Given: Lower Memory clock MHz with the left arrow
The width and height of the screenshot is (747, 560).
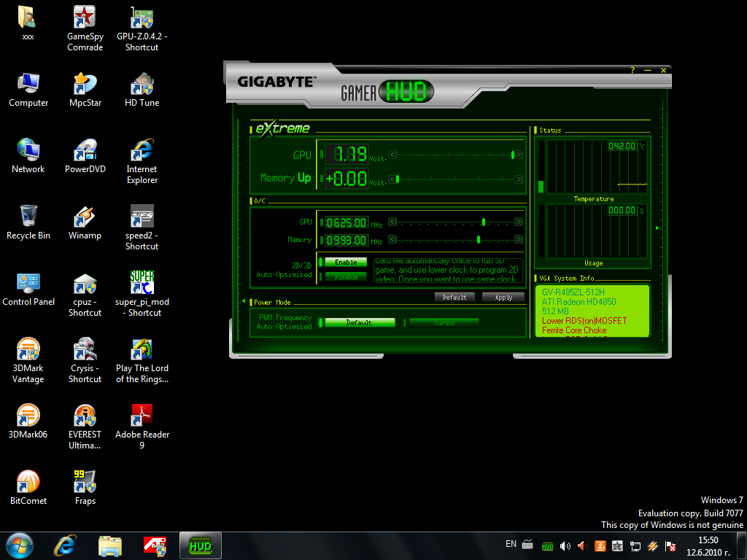Looking at the screenshot, I should click(x=392, y=239).
